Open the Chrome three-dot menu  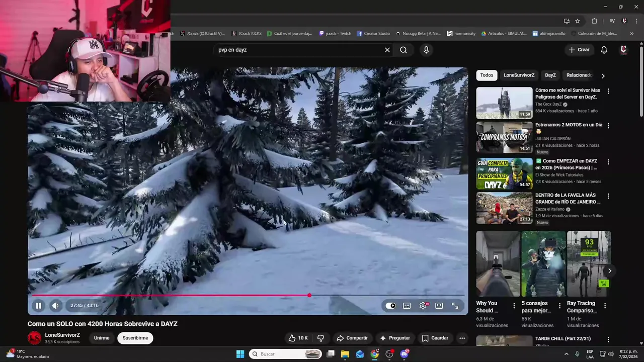(x=635, y=21)
